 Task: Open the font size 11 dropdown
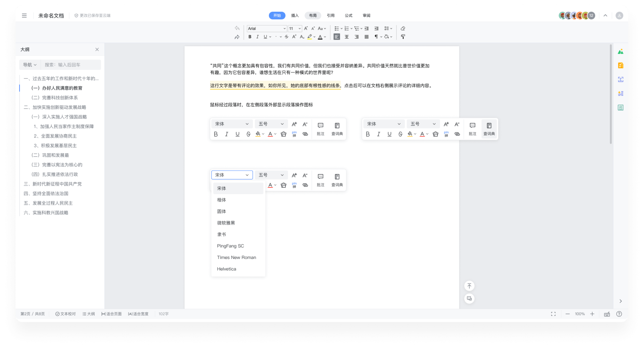tap(295, 28)
